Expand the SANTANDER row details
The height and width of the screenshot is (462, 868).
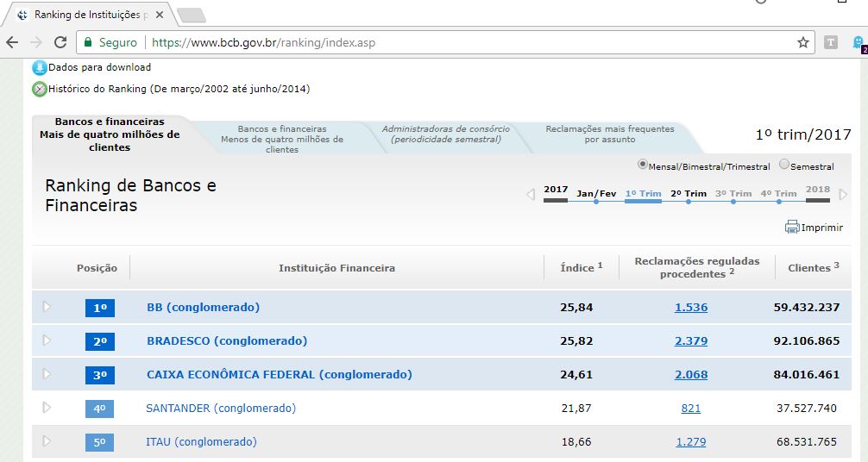(47, 408)
